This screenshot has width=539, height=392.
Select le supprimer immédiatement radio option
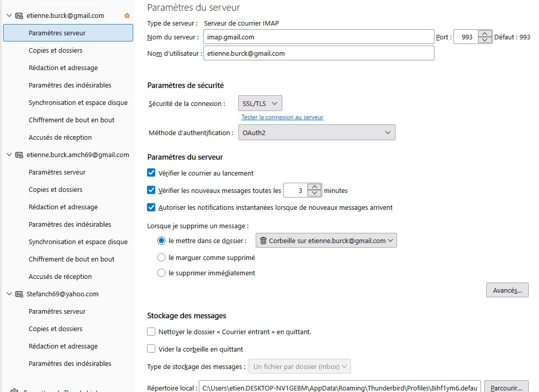pos(161,273)
